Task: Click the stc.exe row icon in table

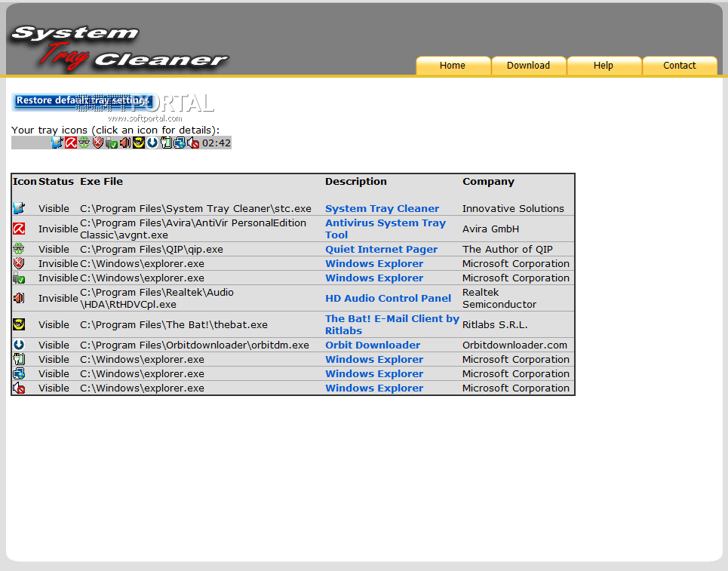Action: pyautogui.click(x=19, y=208)
